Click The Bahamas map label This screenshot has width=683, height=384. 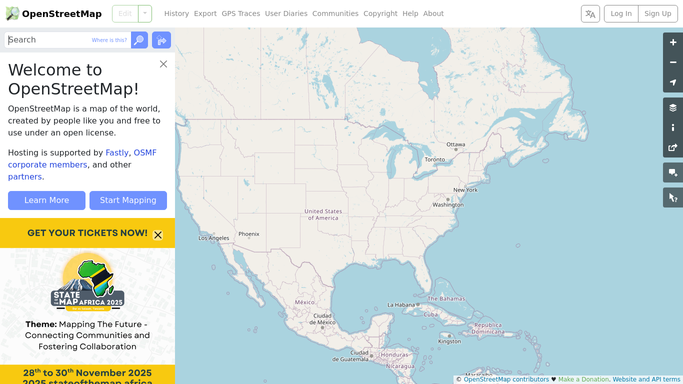point(446,299)
